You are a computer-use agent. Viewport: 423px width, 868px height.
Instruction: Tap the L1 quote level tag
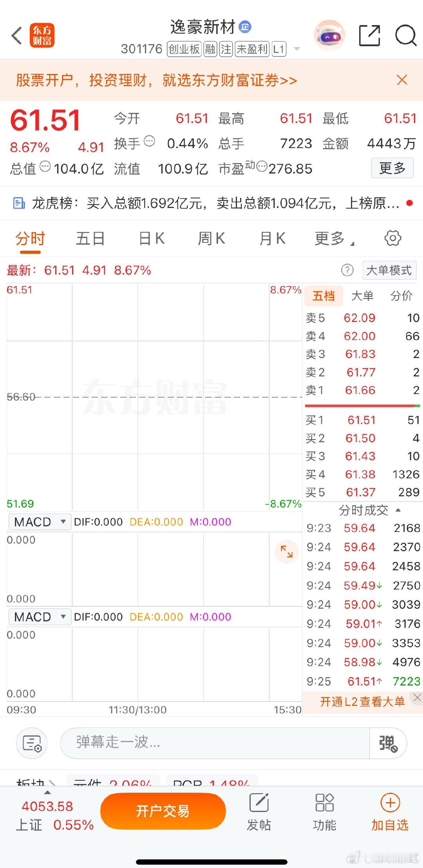[278, 49]
